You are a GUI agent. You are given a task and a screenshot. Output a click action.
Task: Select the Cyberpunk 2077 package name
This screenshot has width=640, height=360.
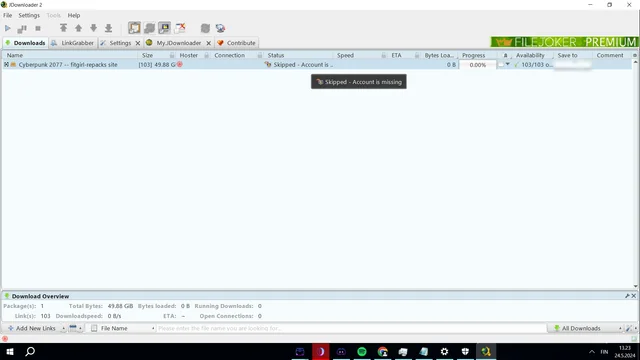point(68,64)
